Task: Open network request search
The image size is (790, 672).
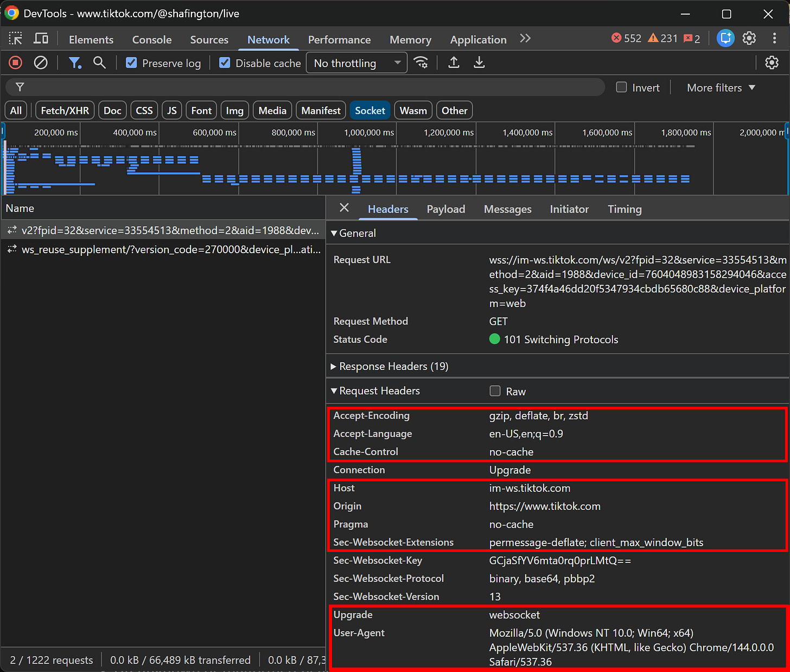Action: pyautogui.click(x=99, y=62)
